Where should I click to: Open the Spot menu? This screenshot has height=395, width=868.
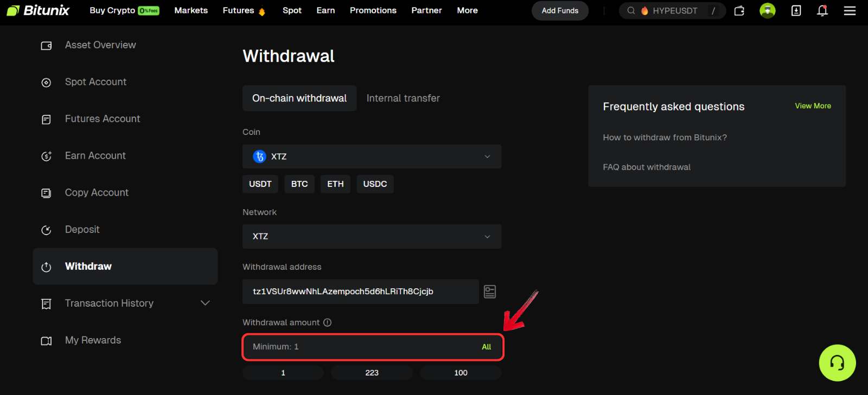click(x=292, y=10)
